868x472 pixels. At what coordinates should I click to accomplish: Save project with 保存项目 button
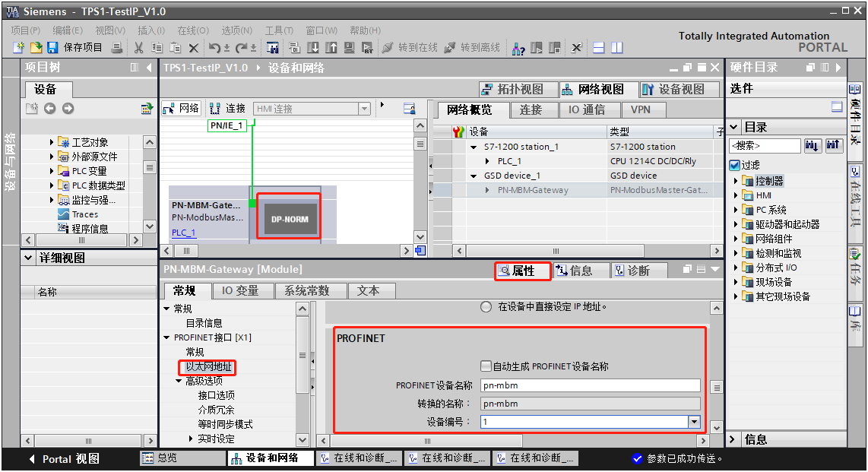point(74,48)
